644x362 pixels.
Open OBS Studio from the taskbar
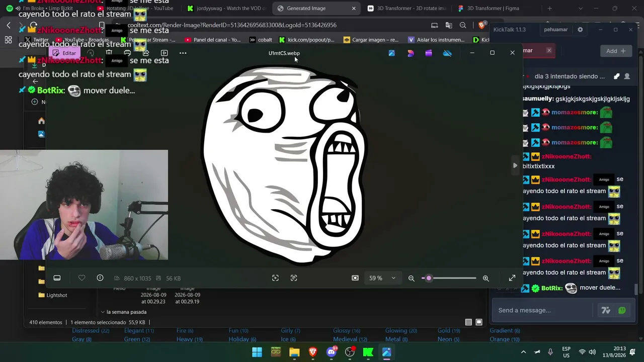pos(350,352)
